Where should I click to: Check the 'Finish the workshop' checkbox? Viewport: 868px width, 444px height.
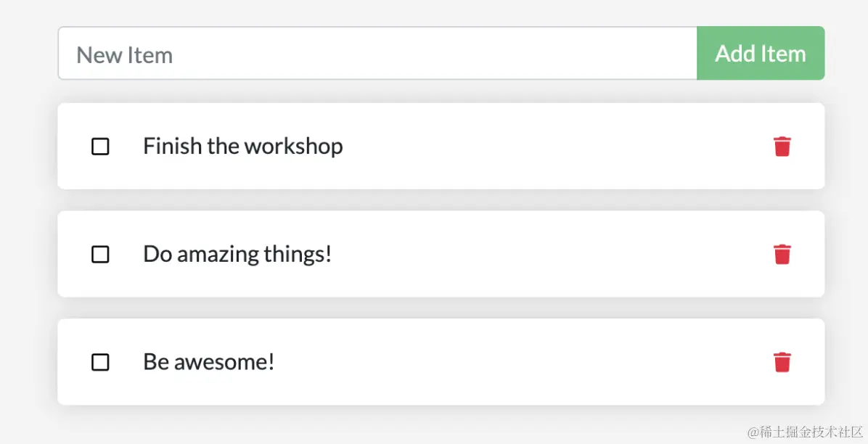click(x=100, y=147)
